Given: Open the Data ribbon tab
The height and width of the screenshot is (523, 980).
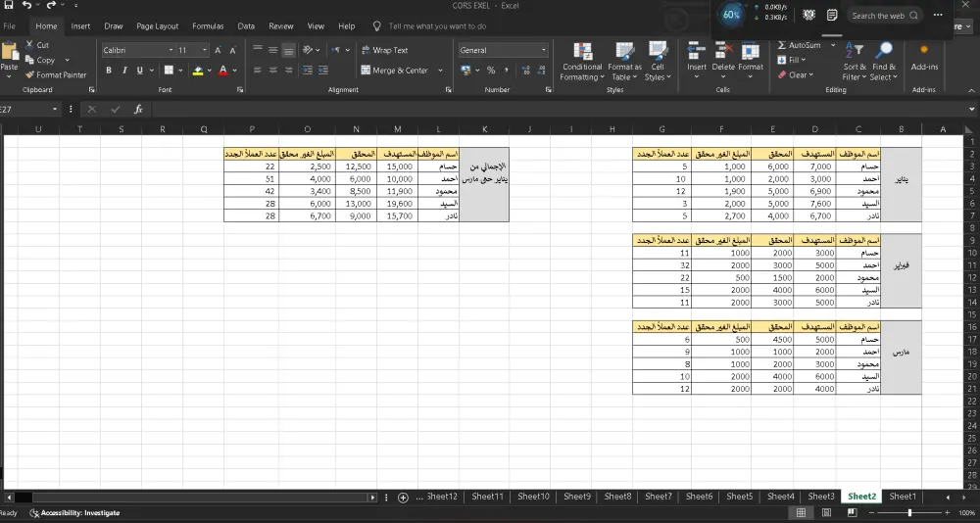Looking at the screenshot, I should (246, 26).
